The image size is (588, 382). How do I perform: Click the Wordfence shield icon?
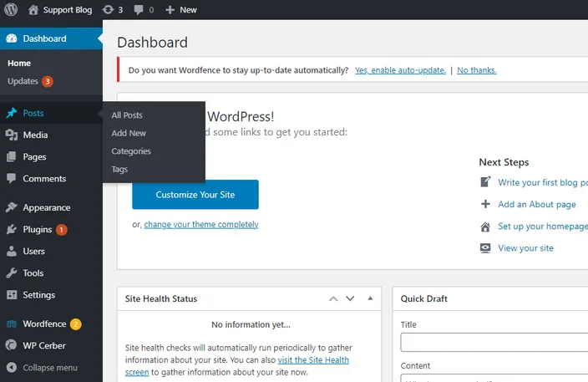click(x=12, y=323)
